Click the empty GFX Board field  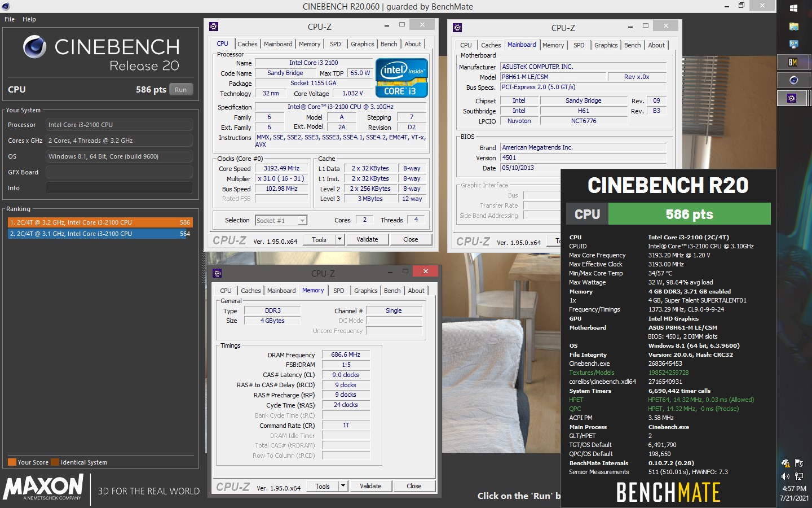tap(119, 172)
